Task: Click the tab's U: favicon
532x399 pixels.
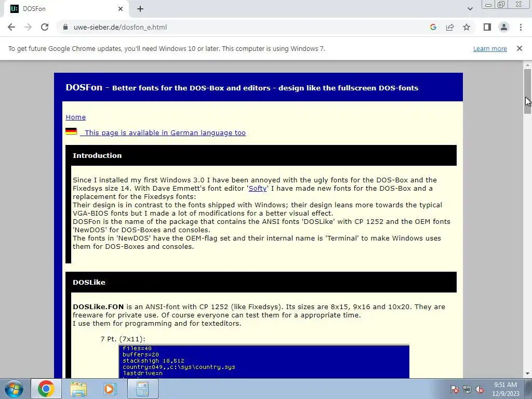Action: click(14, 9)
